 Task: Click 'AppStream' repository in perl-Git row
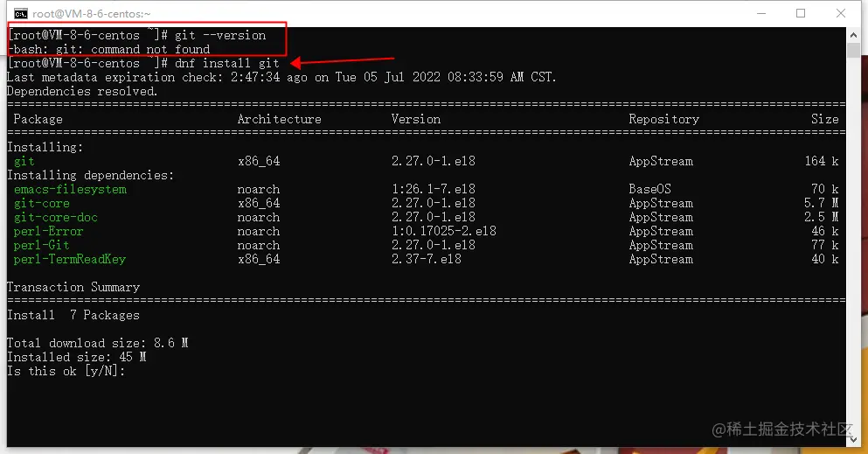coord(661,245)
